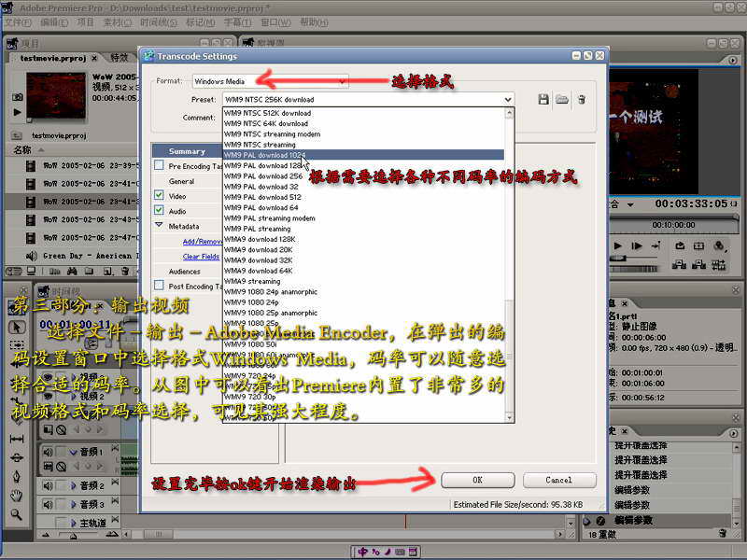Click the Project panel trash icon
This screenshot has width=747, height=560.
pos(125,272)
